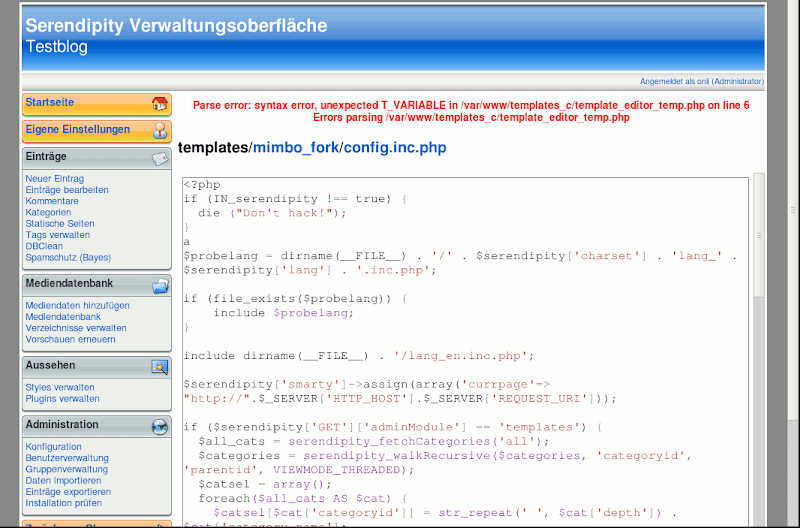800x528 pixels.
Task: Open Plugins verwalten
Action: [x=62, y=399]
